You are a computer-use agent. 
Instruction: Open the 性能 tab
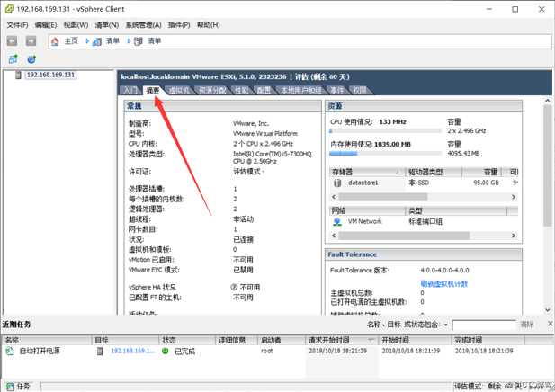click(x=242, y=90)
